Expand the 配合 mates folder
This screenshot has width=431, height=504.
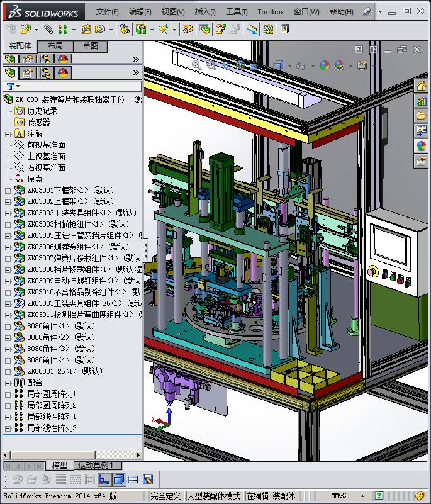click(8, 383)
